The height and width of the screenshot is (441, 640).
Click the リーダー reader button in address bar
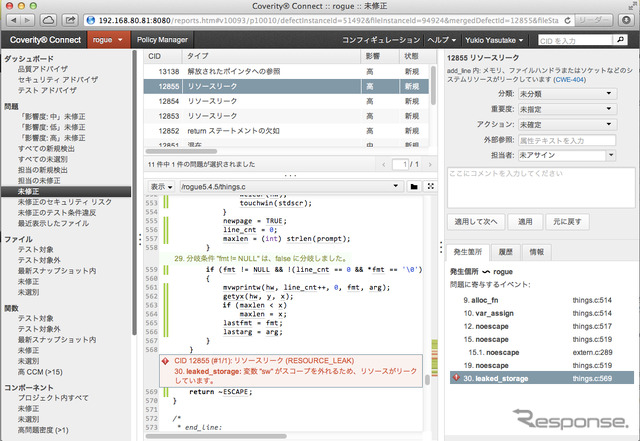(x=593, y=20)
